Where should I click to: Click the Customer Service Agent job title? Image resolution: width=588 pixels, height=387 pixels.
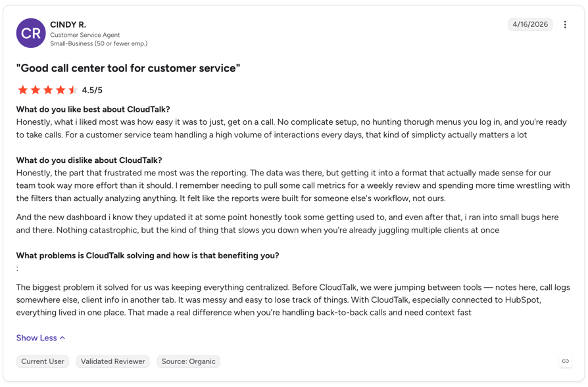point(85,35)
